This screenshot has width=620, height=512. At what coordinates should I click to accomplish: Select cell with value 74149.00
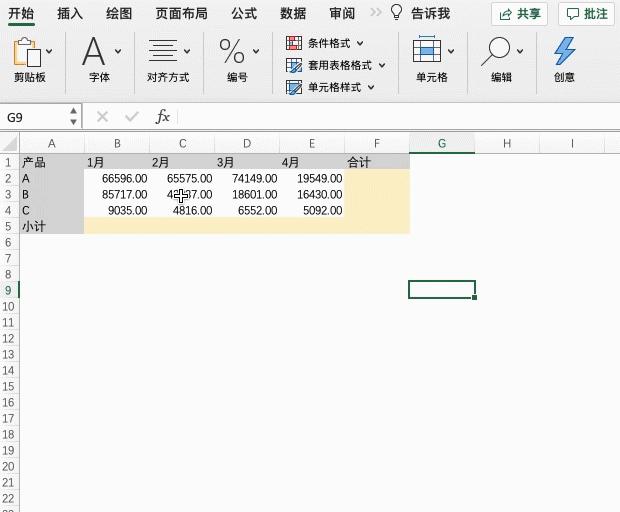pos(247,178)
